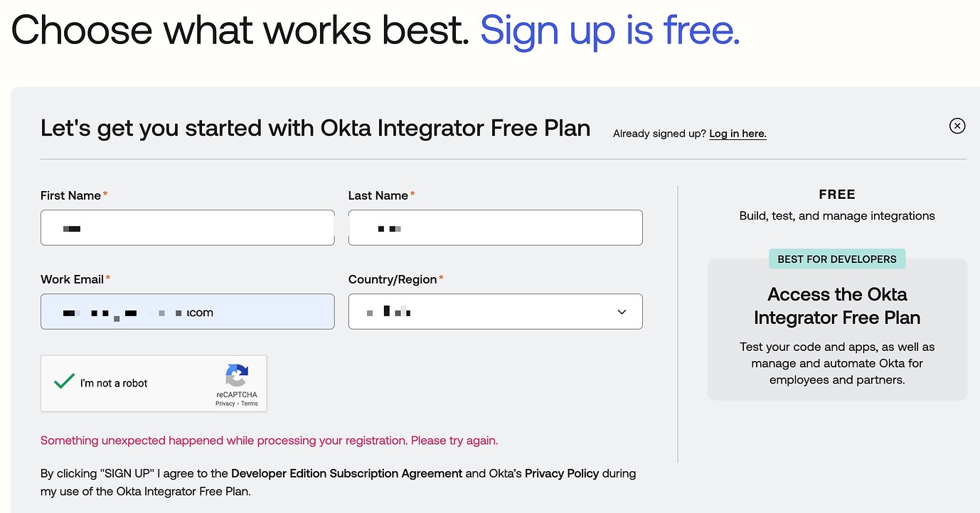Click the registration error message text

pos(269,440)
